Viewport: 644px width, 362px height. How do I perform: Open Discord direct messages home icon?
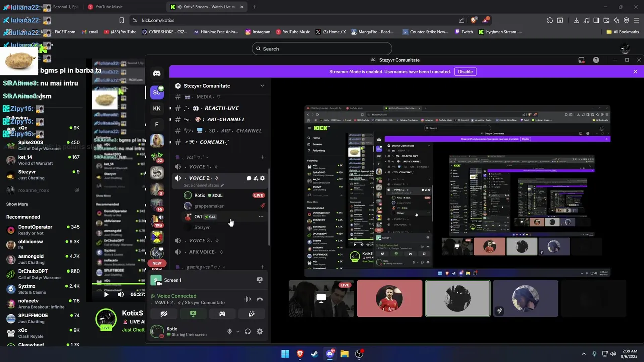(x=157, y=73)
